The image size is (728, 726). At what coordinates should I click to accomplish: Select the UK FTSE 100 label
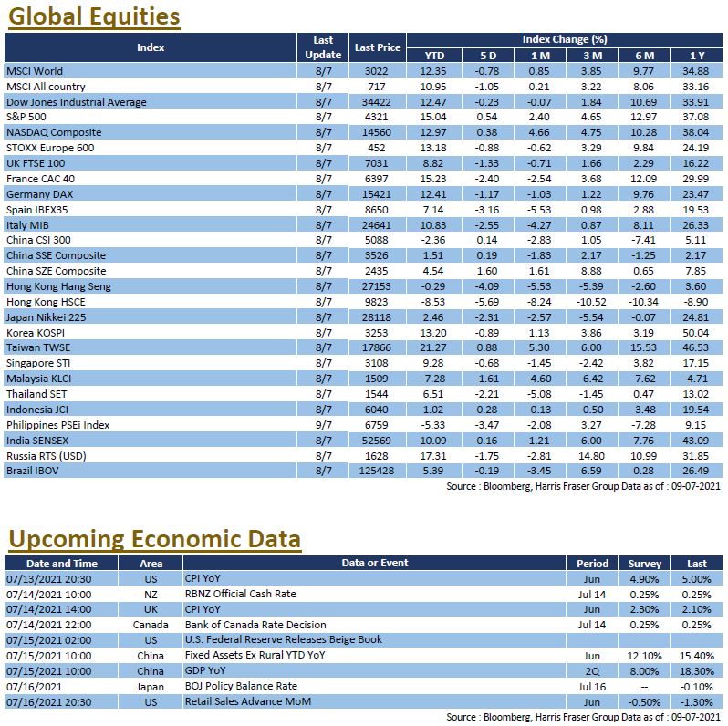[x=36, y=163]
